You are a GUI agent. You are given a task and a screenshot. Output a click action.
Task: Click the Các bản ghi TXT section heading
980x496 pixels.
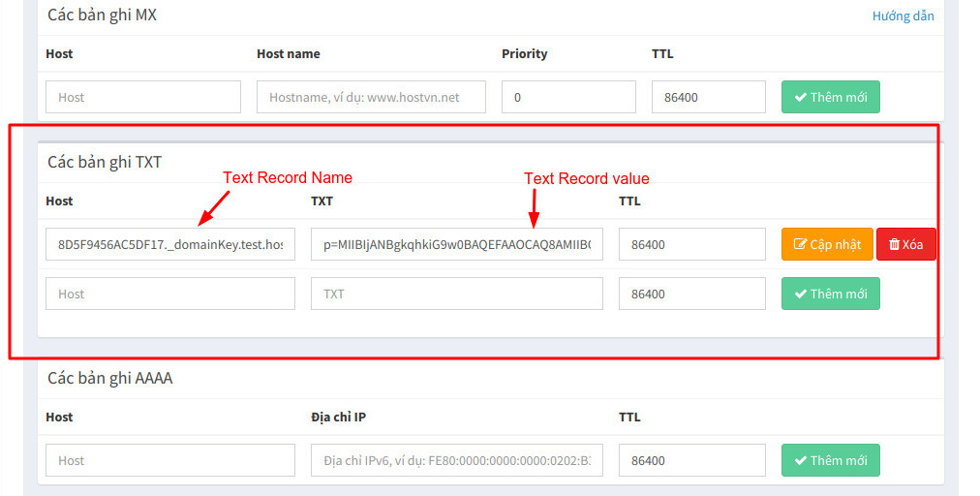coord(105,162)
